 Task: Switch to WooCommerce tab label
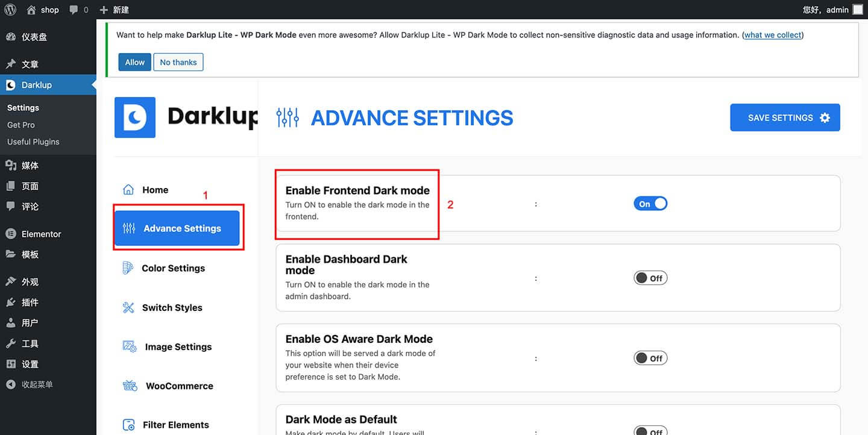click(x=180, y=386)
